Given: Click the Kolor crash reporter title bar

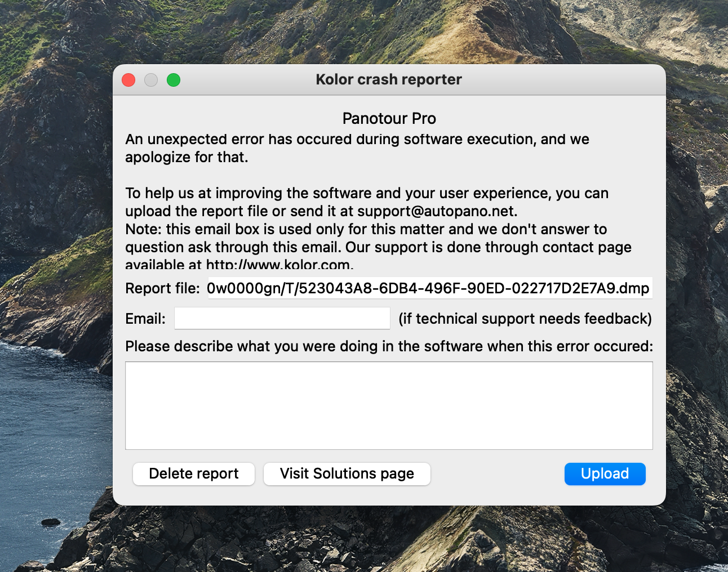Looking at the screenshot, I should coord(388,80).
